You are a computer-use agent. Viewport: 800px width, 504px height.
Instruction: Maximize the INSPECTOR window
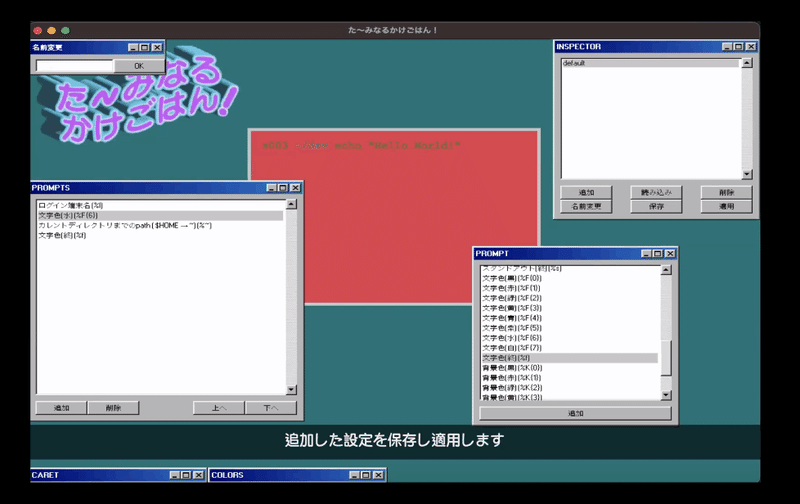739,46
